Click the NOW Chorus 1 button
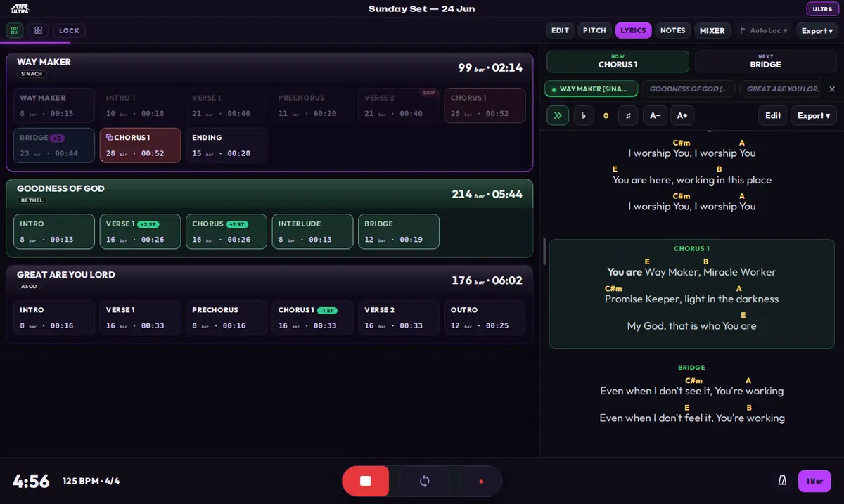 pos(618,61)
